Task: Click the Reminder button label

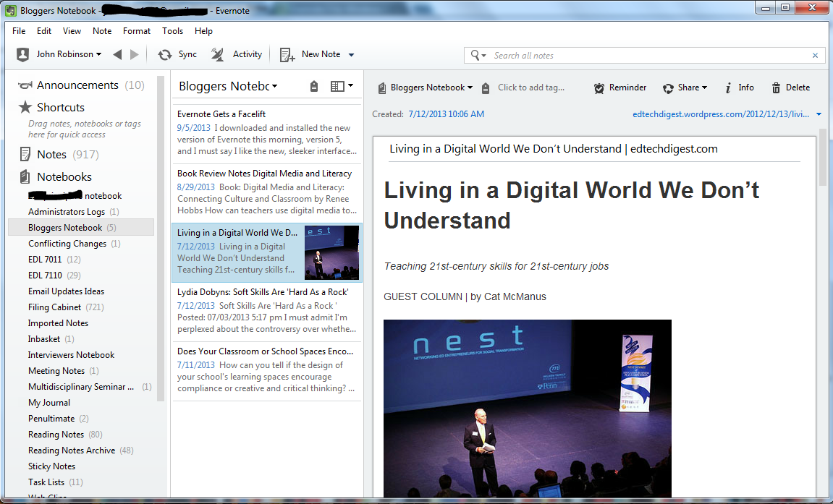Action: pyautogui.click(x=628, y=87)
